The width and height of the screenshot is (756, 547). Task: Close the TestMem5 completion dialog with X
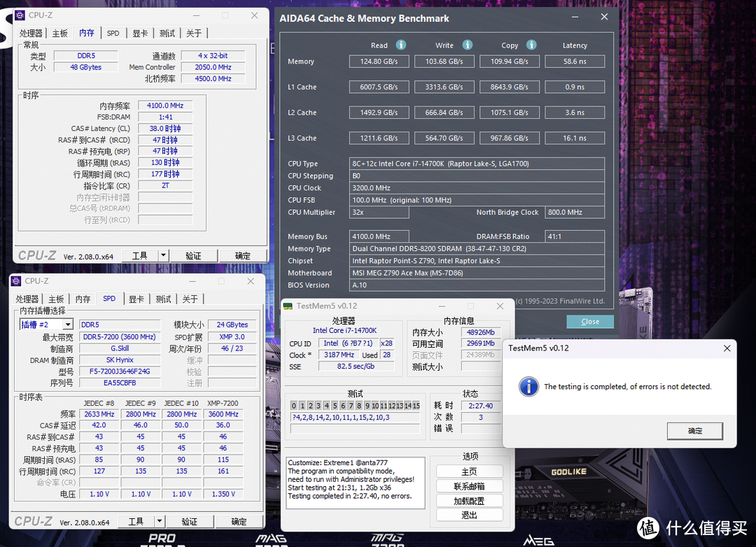pyautogui.click(x=727, y=348)
